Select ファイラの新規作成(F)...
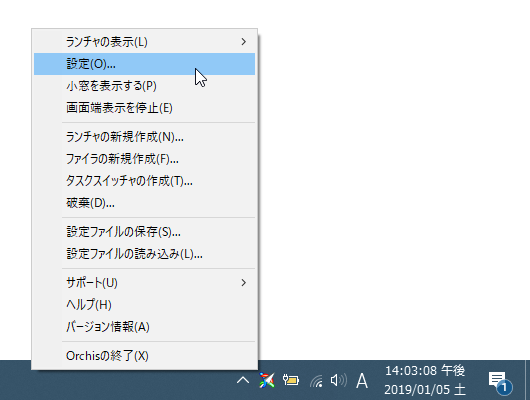The width and height of the screenshot is (530, 400). (x=144, y=159)
